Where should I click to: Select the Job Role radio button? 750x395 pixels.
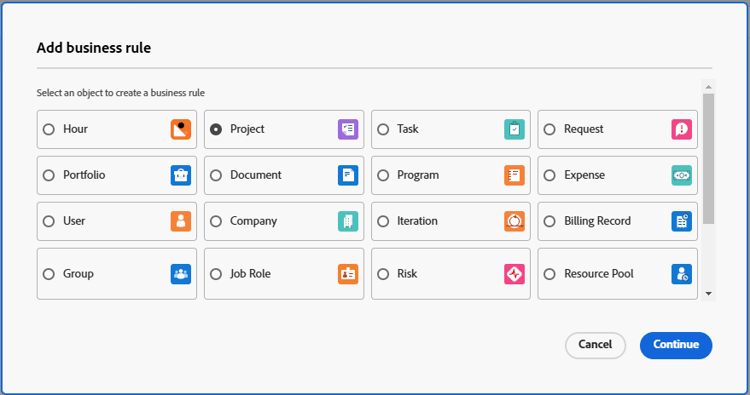click(x=216, y=274)
